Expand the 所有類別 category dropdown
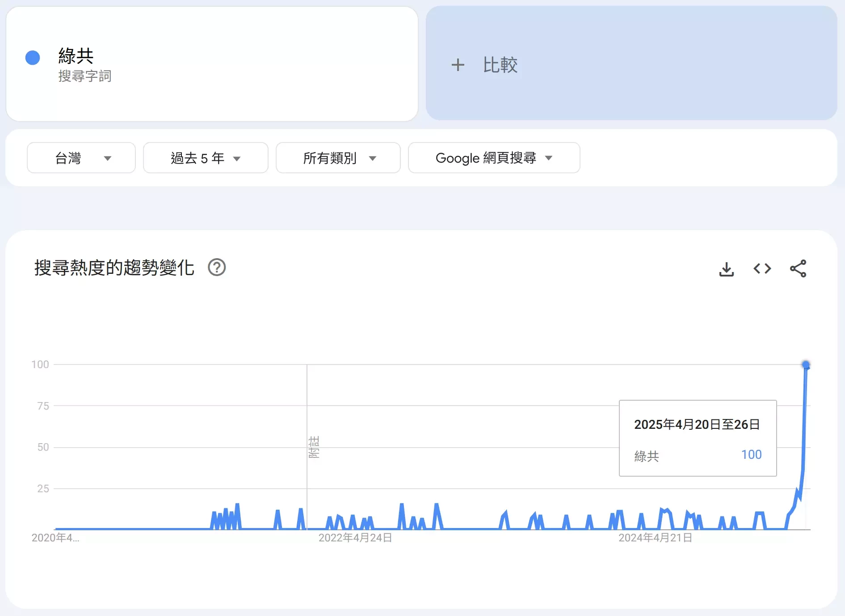The image size is (845, 616). point(338,158)
